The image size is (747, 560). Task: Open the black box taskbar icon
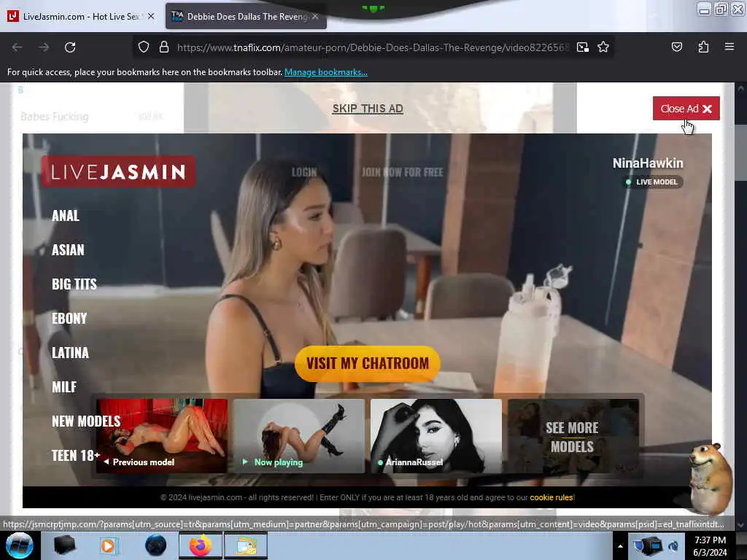[x=64, y=545]
